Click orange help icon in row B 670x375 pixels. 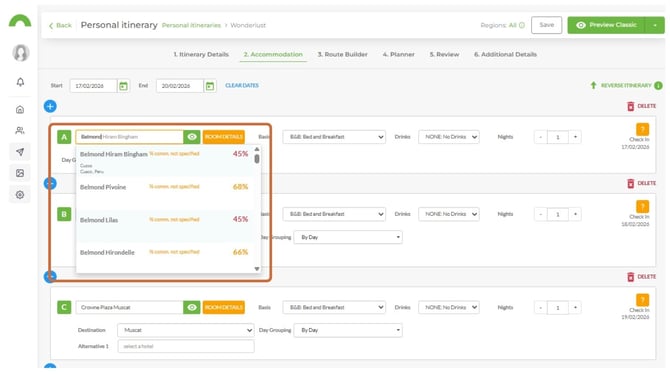642,206
